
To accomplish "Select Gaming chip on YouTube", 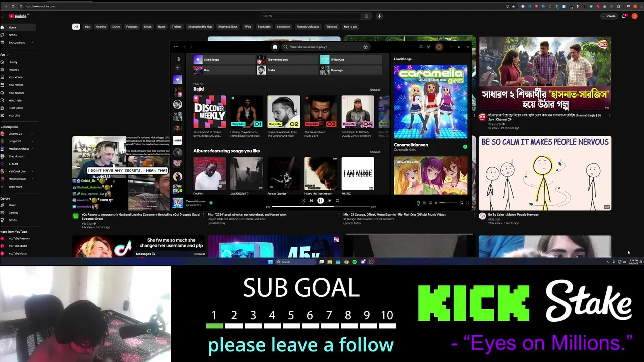I will click(101, 27).
